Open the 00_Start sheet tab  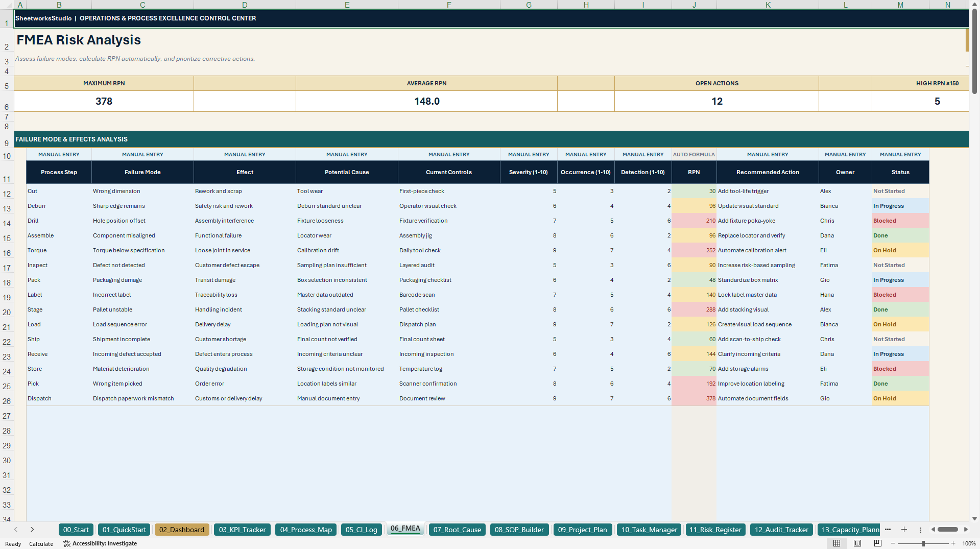click(x=76, y=530)
